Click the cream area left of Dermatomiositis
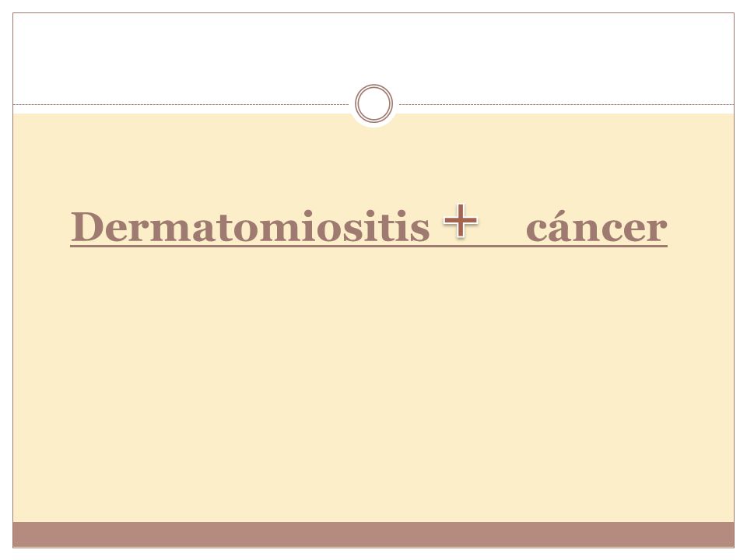 [x=42, y=226]
